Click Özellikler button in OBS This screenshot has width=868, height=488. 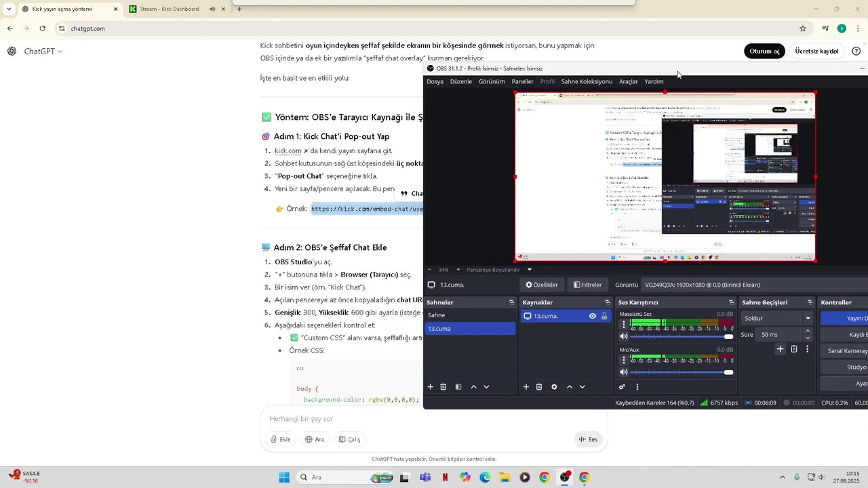[542, 285]
